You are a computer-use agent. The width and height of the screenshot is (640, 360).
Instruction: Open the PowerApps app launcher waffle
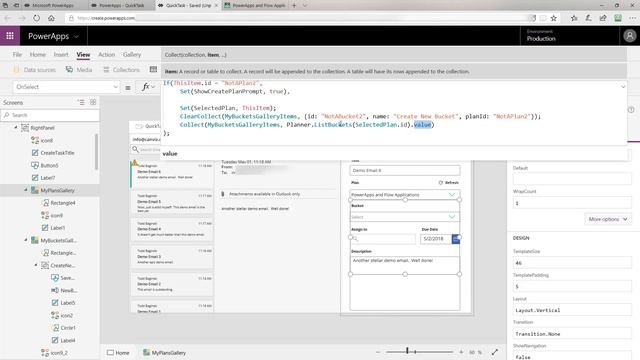10,36
